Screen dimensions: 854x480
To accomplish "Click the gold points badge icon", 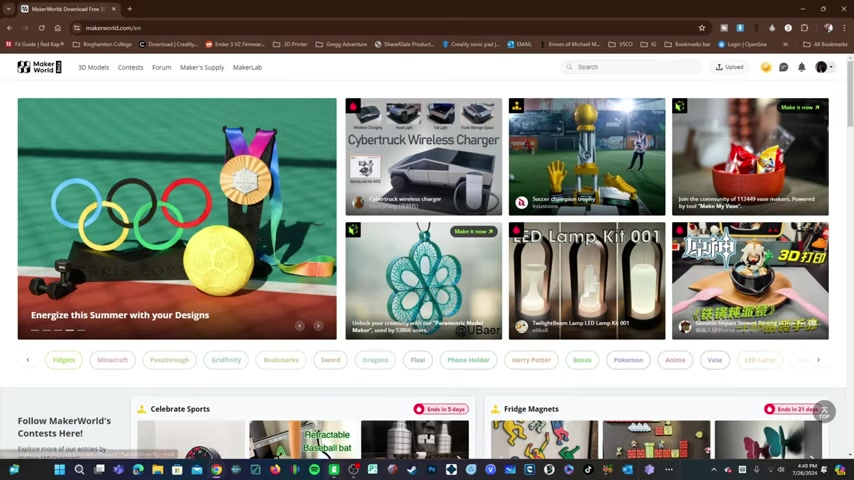I will pyautogui.click(x=766, y=67).
